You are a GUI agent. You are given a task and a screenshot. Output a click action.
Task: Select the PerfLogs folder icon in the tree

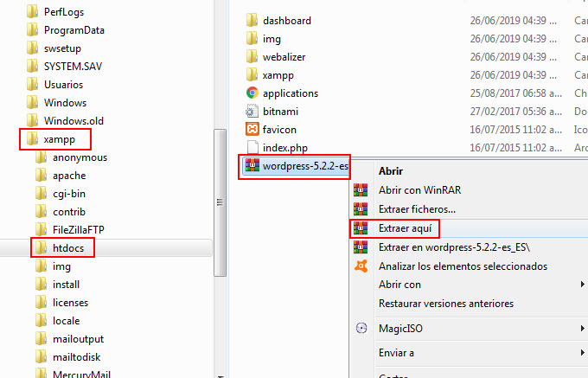pos(32,11)
